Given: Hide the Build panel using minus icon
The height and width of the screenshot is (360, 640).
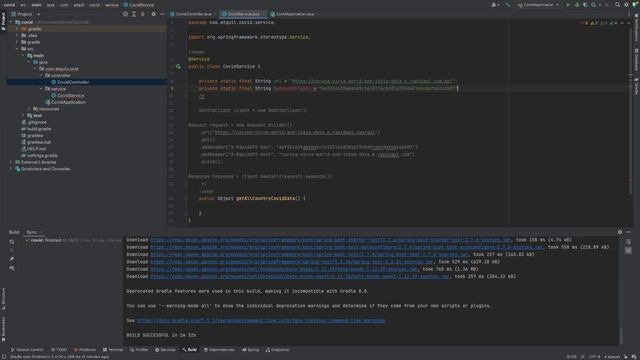Looking at the screenshot, I should tap(629, 232).
